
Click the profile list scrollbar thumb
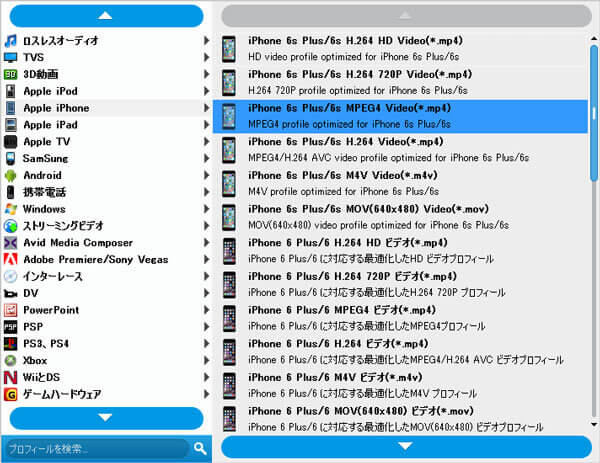(x=594, y=114)
